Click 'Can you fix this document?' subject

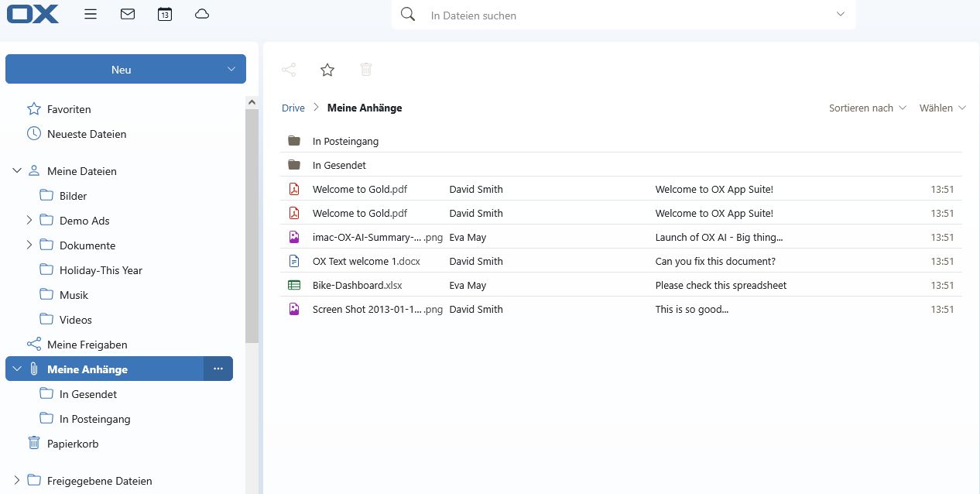(x=715, y=261)
